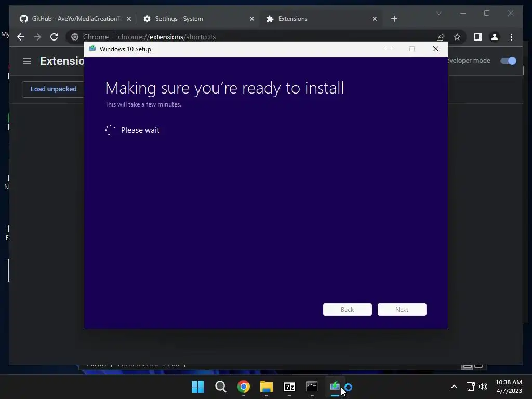Go back in Chrome
Viewport: 532px width, 399px height.
point(21,37)
